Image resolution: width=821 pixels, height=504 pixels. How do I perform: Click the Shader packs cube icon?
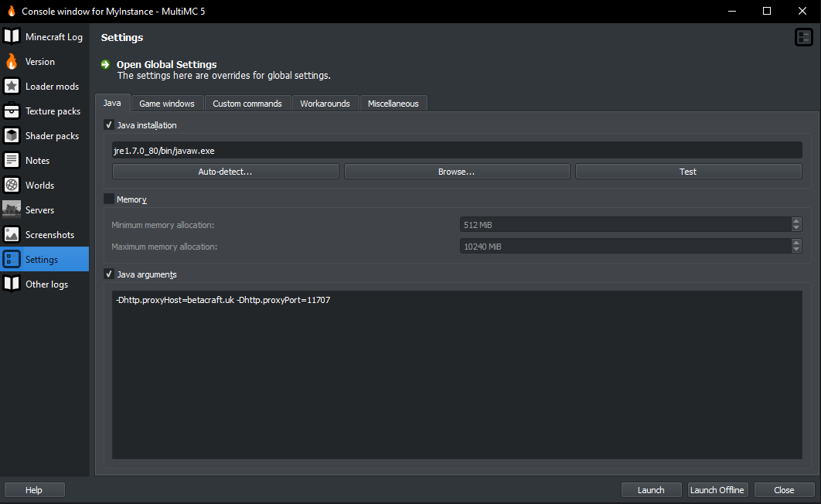click(12, 135)
